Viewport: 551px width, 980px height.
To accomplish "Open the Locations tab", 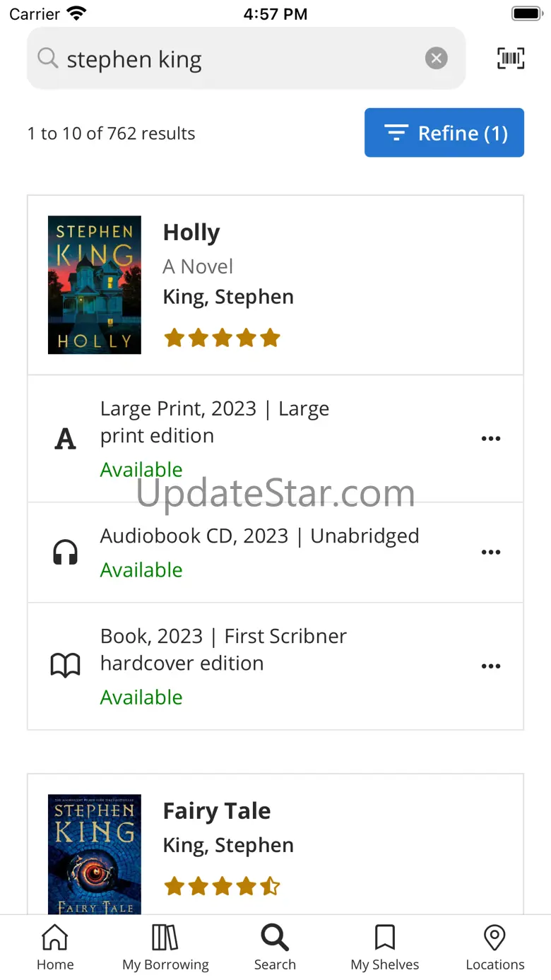I will click(494, 948).
